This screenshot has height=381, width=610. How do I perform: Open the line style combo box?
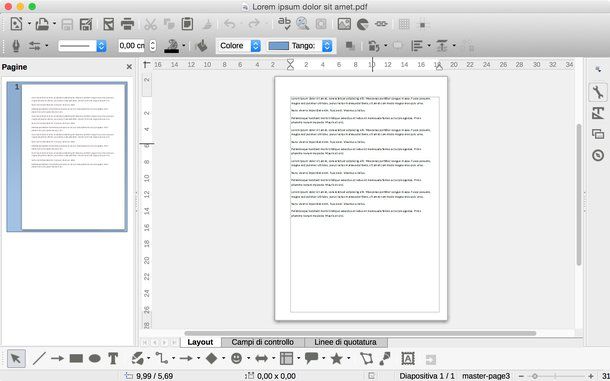(x=82, y=46)
